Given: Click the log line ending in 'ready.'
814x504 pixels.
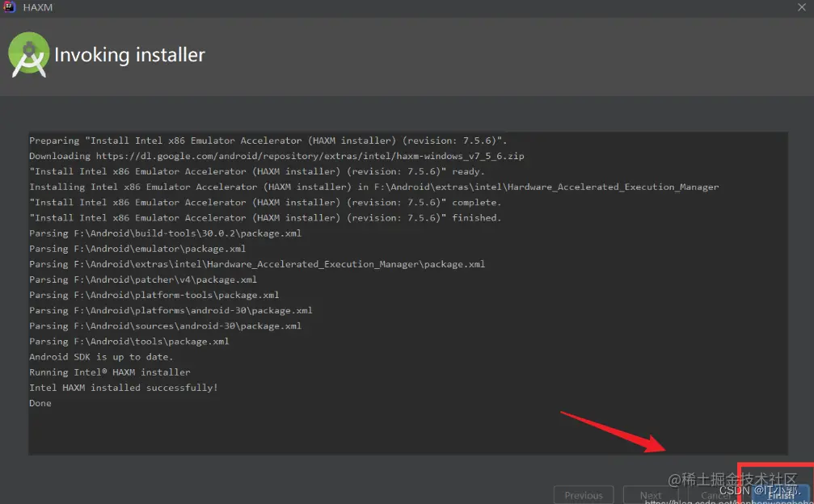Looking at the screenshot, I should tap(257, 171).
